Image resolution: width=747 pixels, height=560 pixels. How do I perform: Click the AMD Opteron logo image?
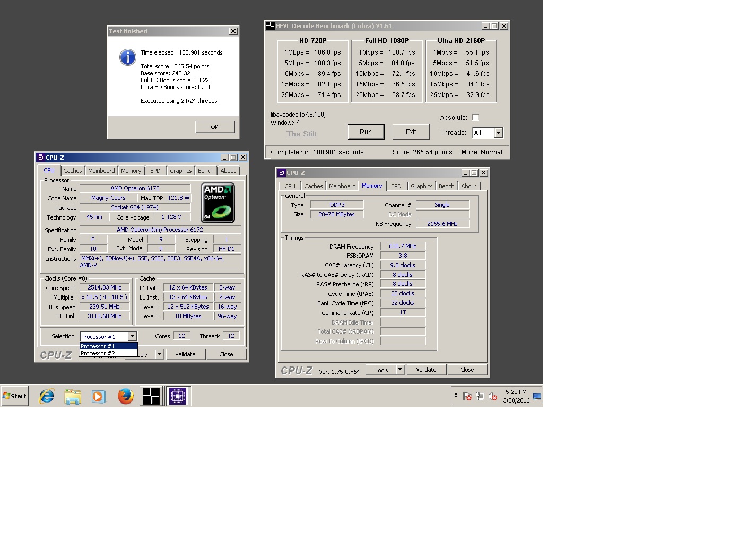click(x=218, y=203)
